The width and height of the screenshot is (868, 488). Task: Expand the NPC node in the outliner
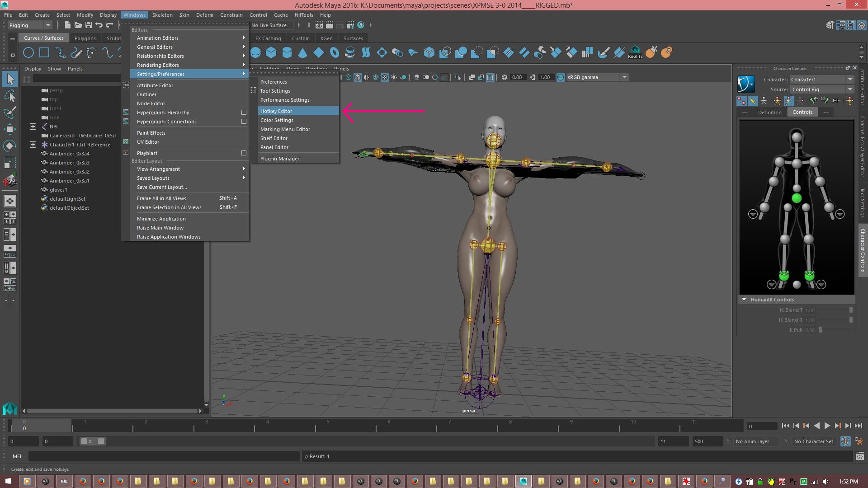(33, 127)
